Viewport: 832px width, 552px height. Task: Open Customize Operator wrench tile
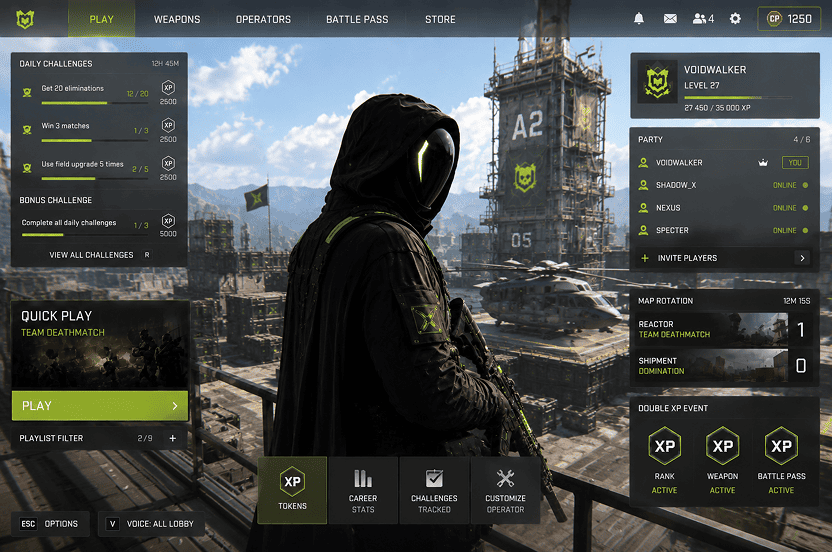coord(505,490)
